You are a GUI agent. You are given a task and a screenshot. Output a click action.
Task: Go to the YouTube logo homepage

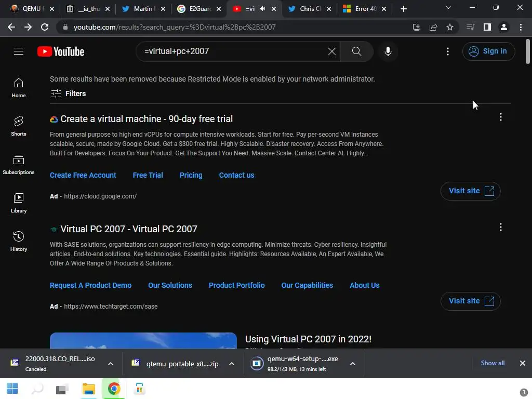point(61,51)
